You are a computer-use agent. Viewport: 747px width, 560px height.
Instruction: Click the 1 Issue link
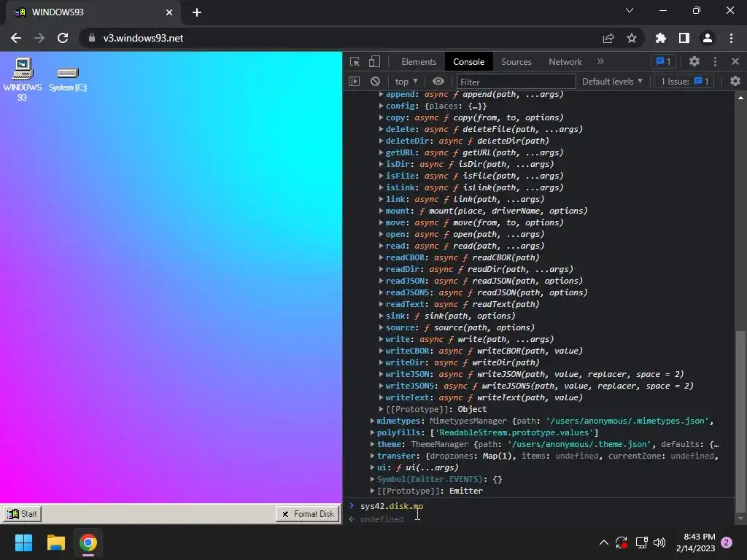click(684, 82)
